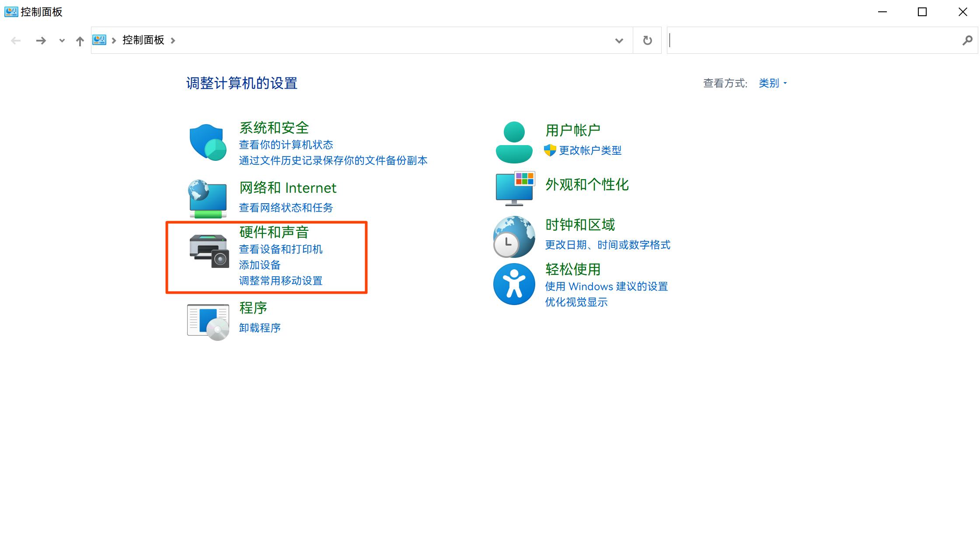Go up one folder level arrow
Viewport: 980px width, 552px height.
(80, 41)
